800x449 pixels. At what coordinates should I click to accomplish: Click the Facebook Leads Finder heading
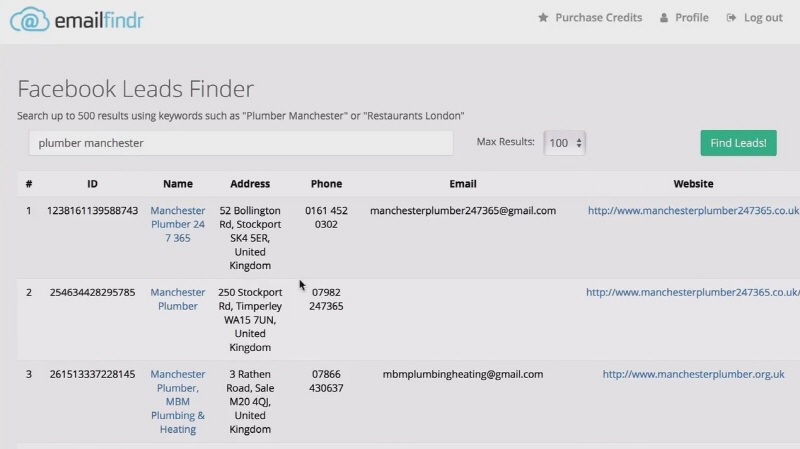coord(136,89)
